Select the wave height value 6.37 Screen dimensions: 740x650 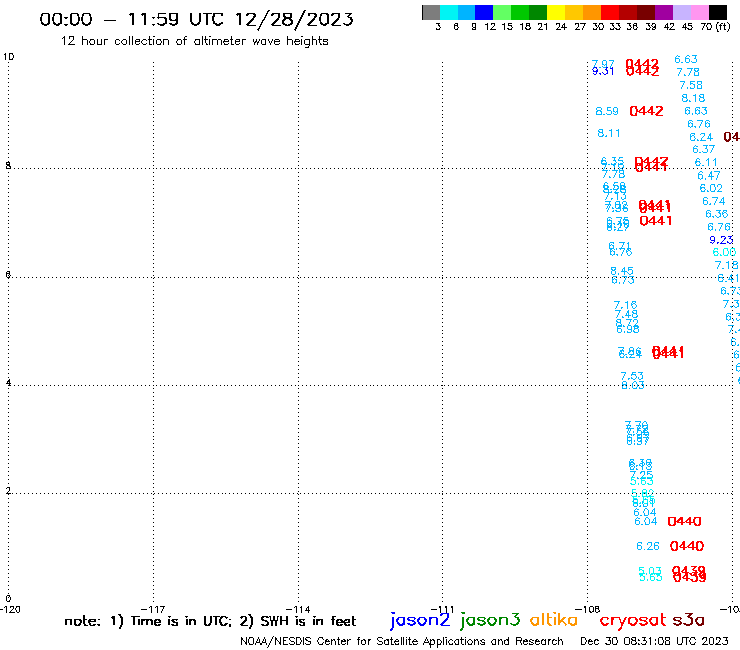pos(704,150)
